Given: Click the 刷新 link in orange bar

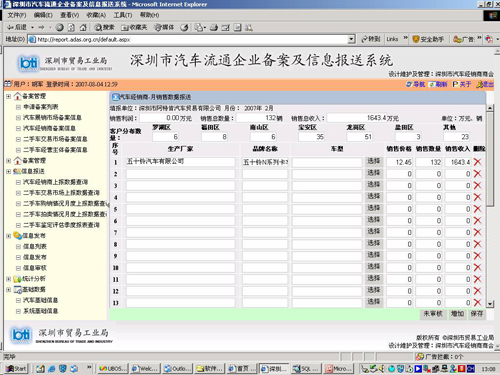Looking at the screenshot, I should click(x=438, y=84).
